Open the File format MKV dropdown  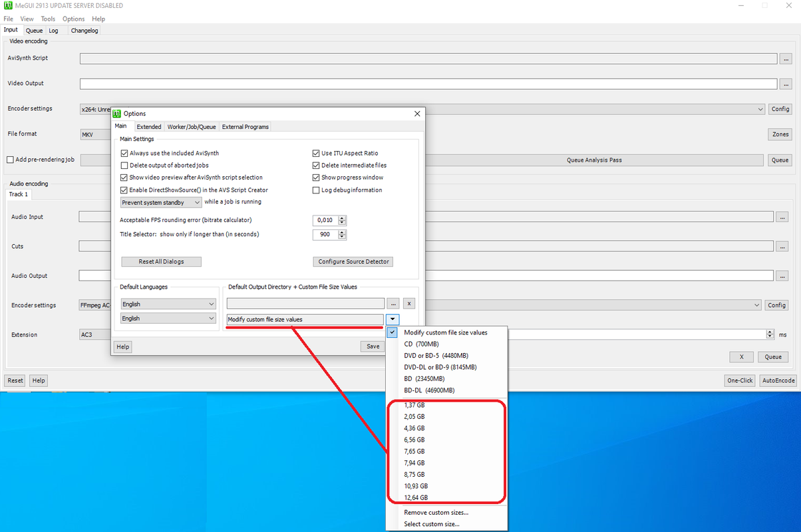(95, 134)
